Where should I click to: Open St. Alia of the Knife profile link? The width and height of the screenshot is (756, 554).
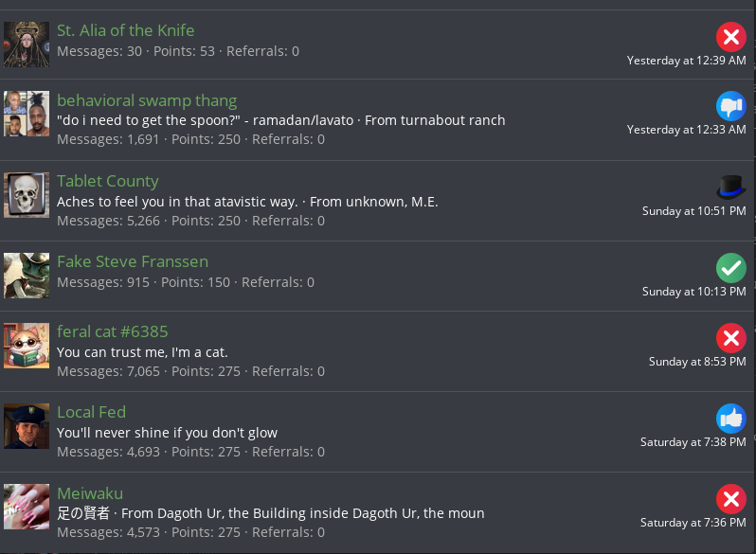(x=125, y=30)
